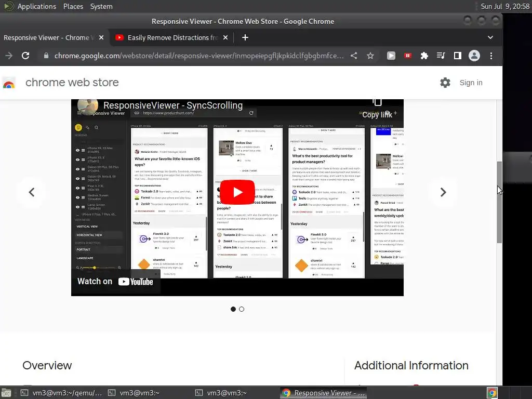Reload the current page
The image size is (532, 399).
tap(25, 56)
